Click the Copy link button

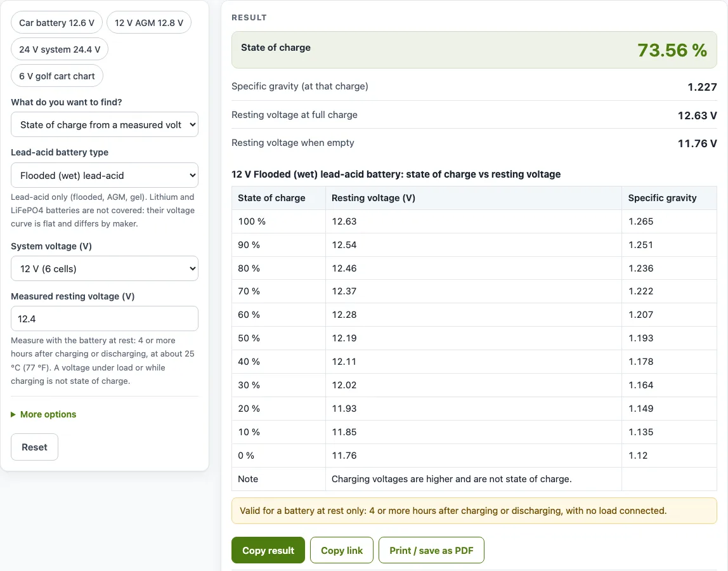342,551
